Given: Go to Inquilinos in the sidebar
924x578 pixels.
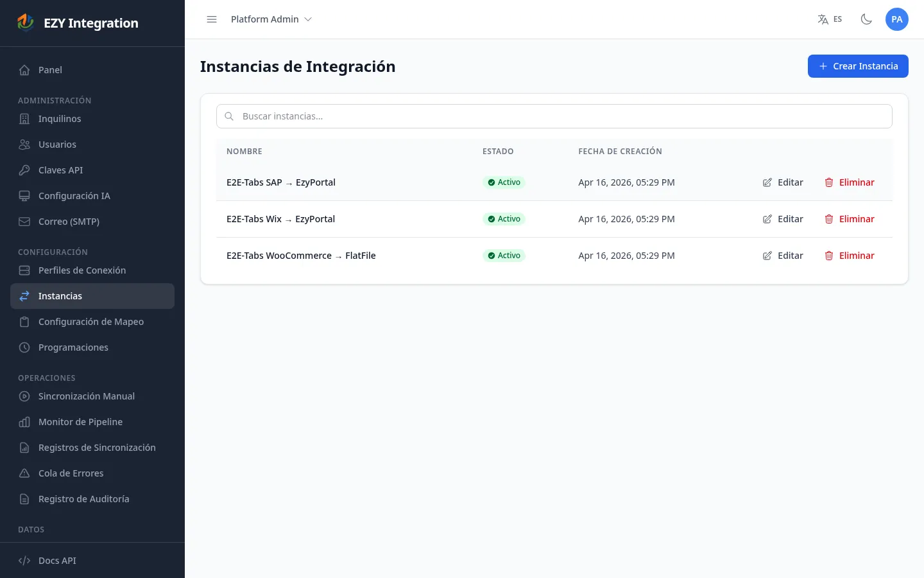Looking at the screenshot, I should (x=92, y=119).
